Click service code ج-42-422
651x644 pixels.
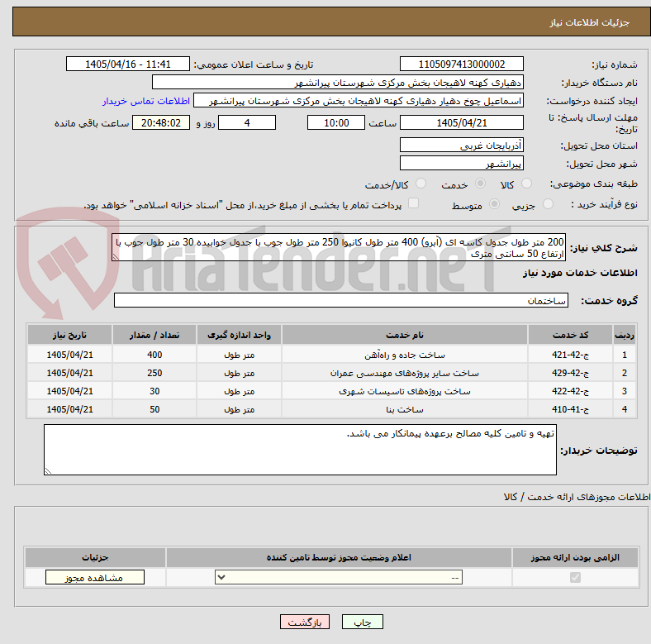[x=571, y=391]
